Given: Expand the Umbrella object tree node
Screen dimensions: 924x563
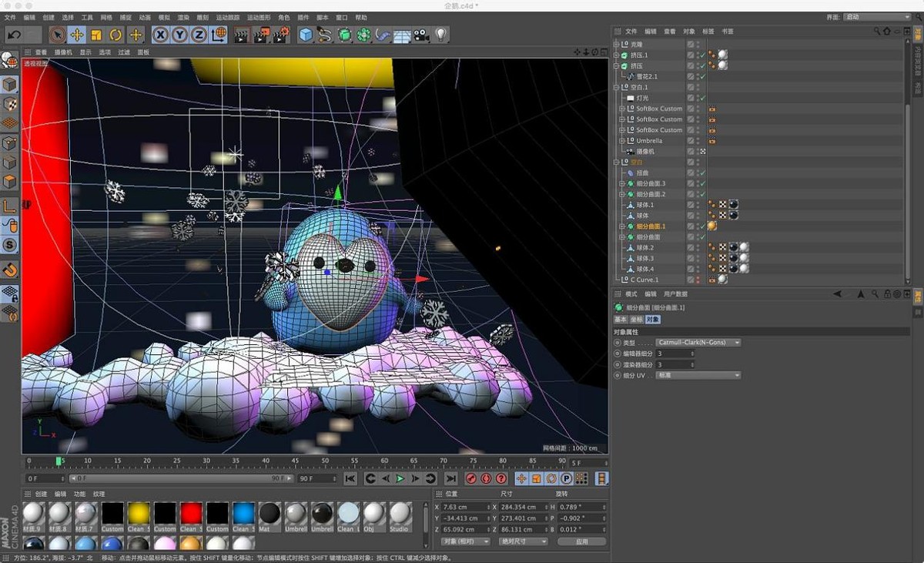Looking at the screenshot, I should point(621,141).
